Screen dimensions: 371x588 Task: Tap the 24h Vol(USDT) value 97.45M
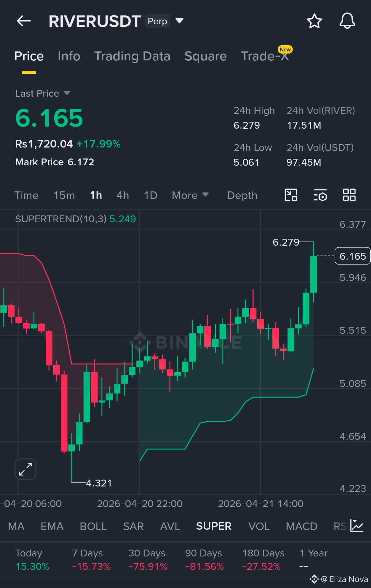[x=304, y=162]
